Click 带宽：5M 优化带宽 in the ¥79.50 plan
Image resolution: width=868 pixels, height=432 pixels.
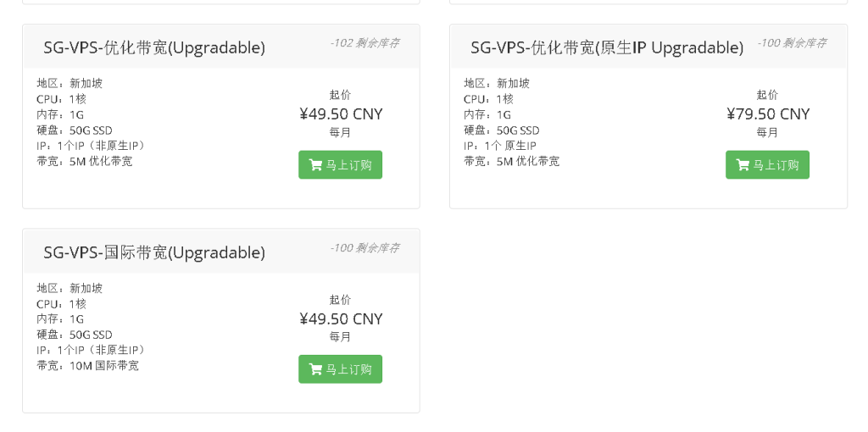[511, 161]
